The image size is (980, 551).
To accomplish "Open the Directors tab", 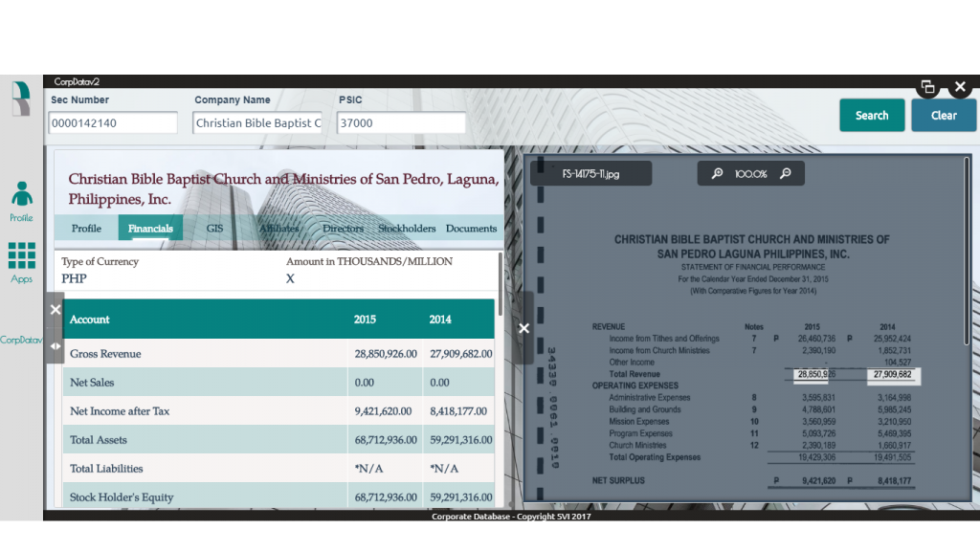I will (344, 228).
